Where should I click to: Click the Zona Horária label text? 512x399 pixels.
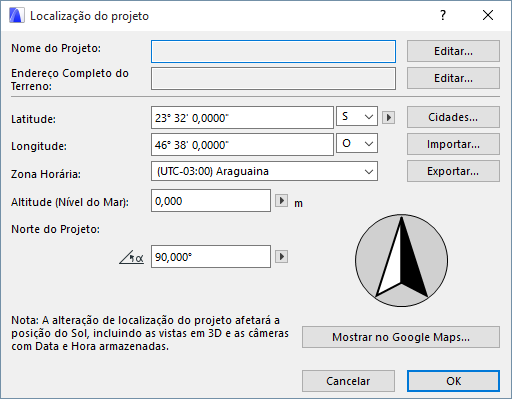pos(46,174)
